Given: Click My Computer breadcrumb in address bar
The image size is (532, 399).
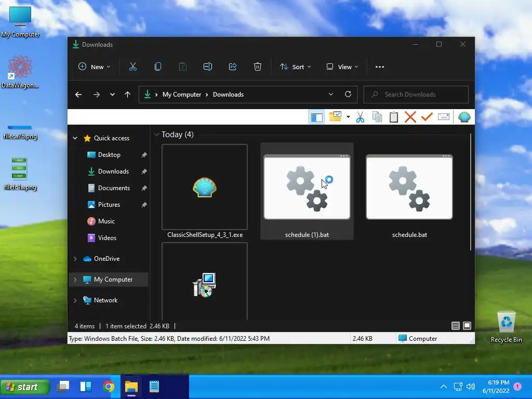Looking at the screenshot, I should 182,95.
